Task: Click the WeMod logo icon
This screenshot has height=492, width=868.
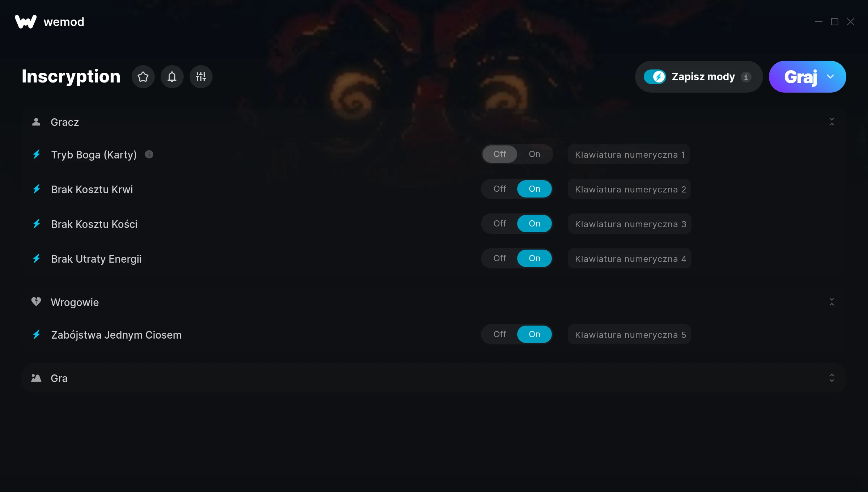Action: pyautogui.click(x=26, y=22)
